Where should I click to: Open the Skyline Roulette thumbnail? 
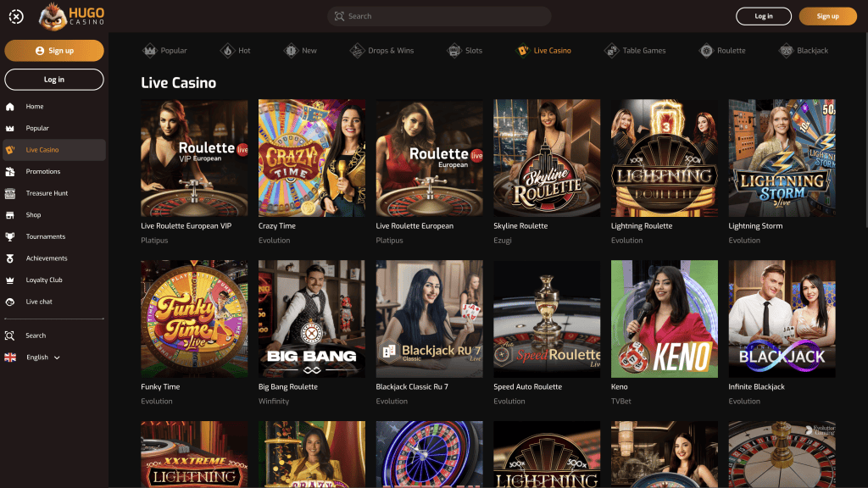coord(547,158)
